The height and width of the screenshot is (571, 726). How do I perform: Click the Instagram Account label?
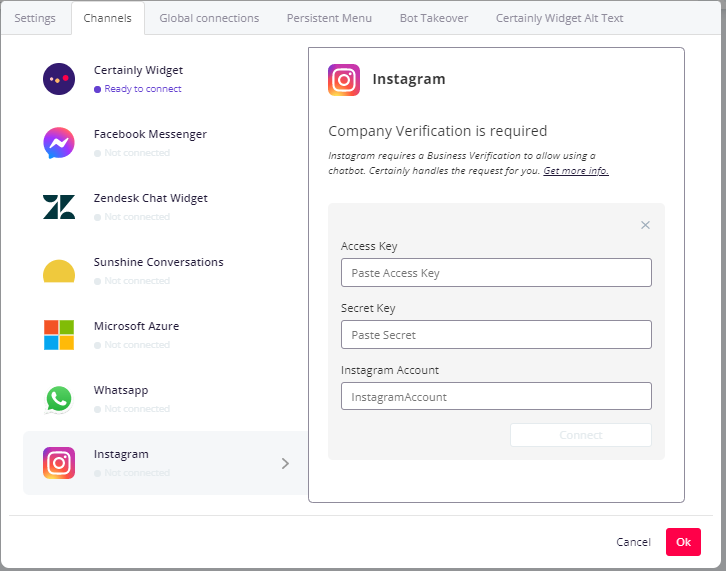click(x=390, y=370)
